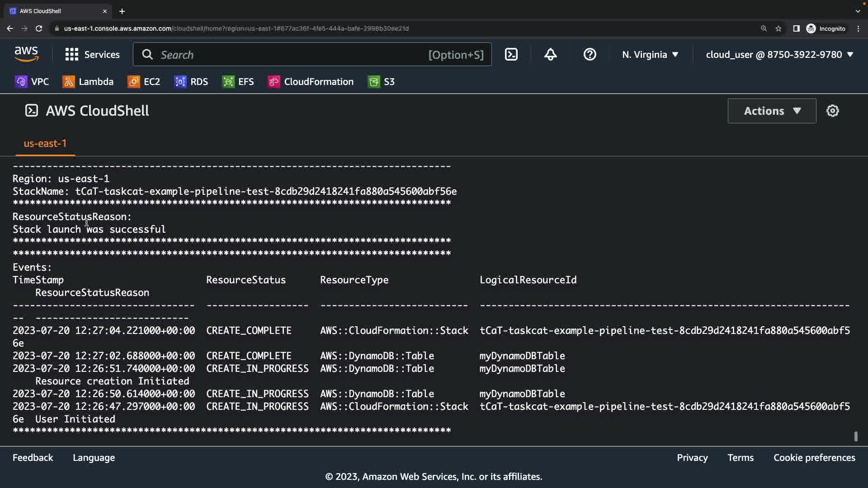
Task: Open the Services grid menu
Action: pos(92,55)
